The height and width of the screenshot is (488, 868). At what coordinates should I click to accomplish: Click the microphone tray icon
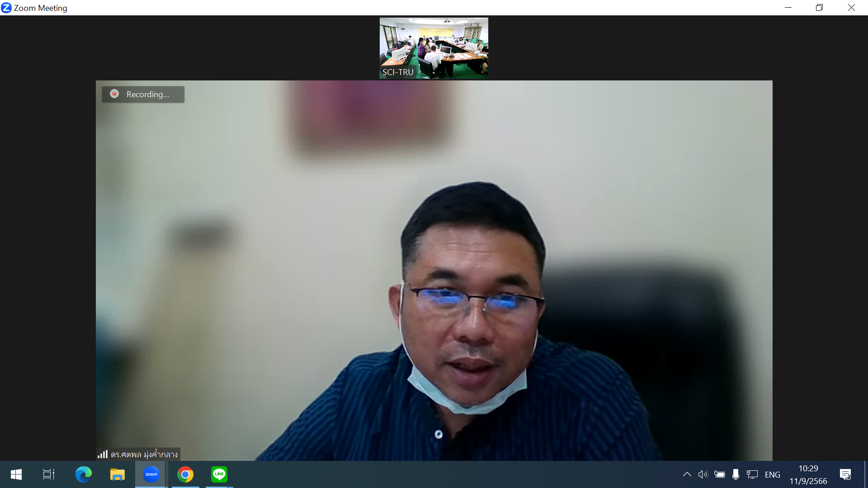coord(736,474)
